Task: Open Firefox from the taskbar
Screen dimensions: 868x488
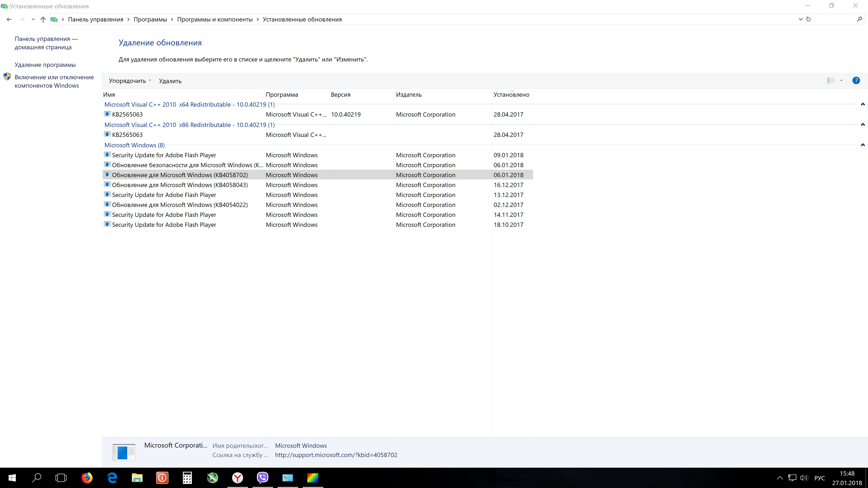Action: coord(87,478)
